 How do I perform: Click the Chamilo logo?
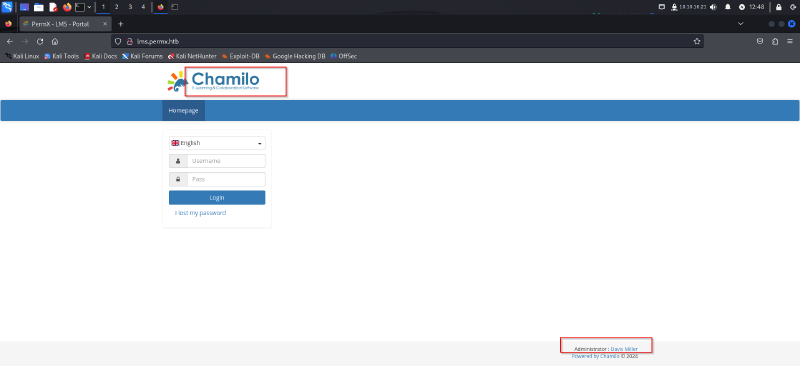[x=213, y=81]
